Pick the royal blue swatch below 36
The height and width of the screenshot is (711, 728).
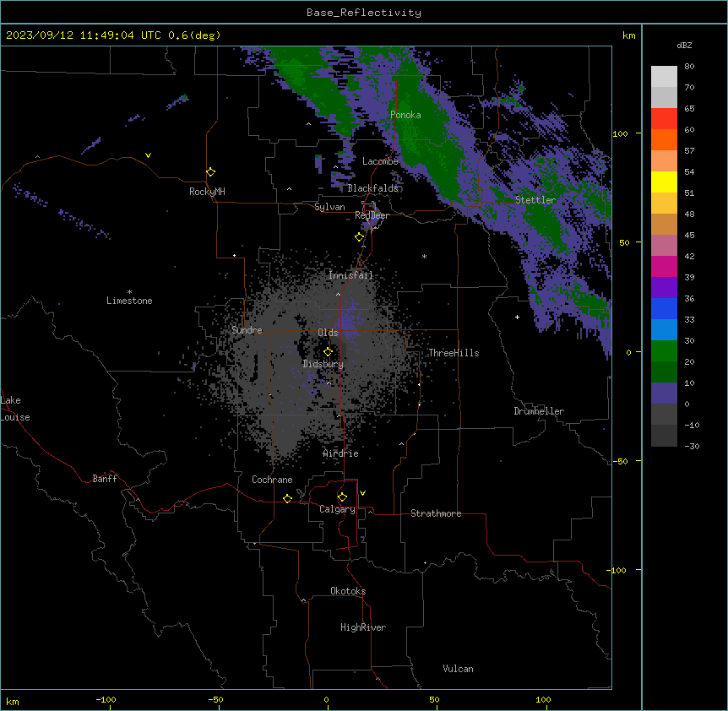(664, 308)
